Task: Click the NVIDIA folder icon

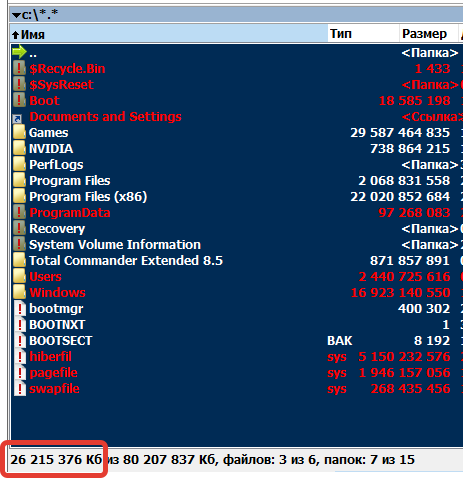Action: (19, 148)
